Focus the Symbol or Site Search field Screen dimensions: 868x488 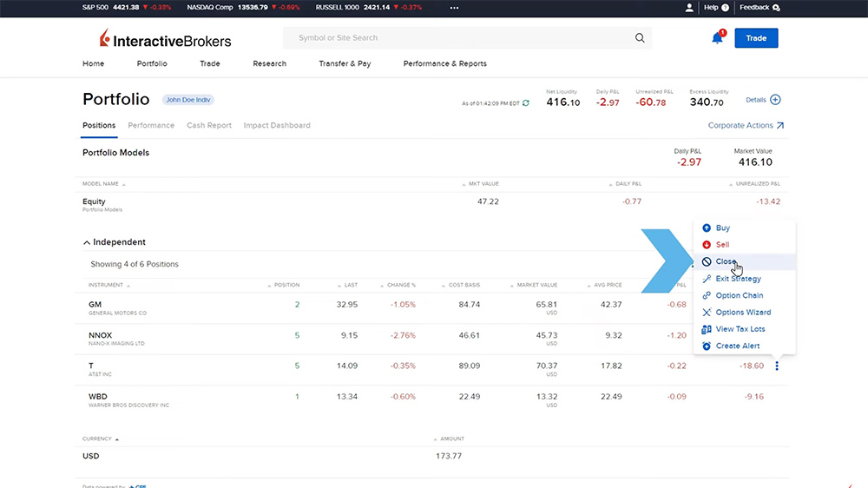467,38
